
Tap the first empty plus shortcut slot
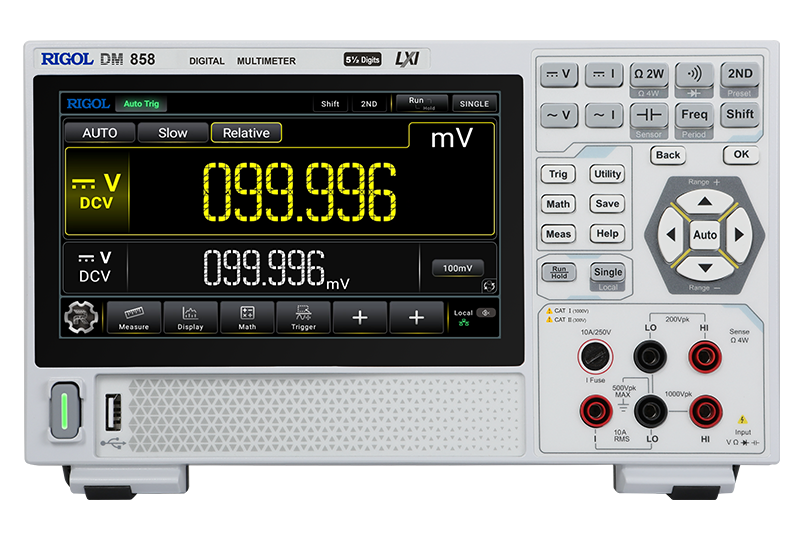pyautogui.click(x=360, y=317)
